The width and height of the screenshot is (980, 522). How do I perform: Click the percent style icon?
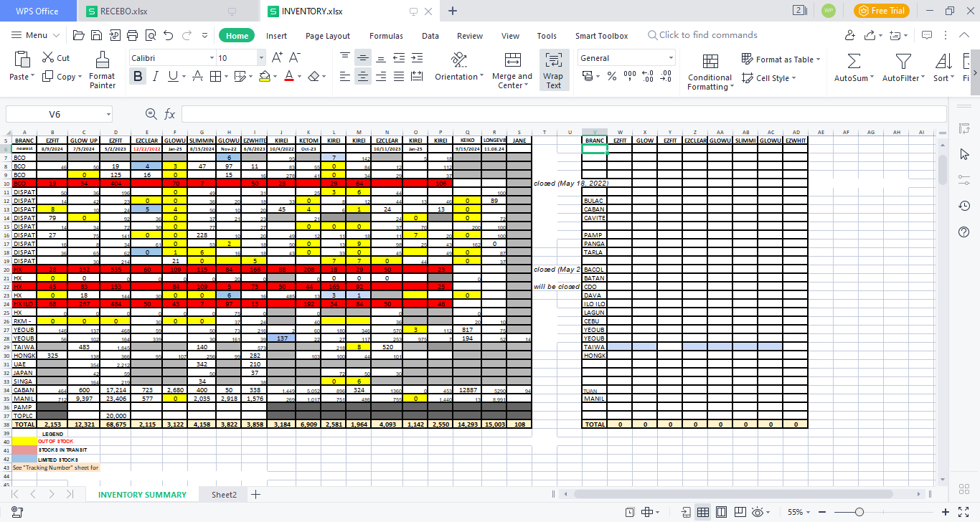[612, 76]
